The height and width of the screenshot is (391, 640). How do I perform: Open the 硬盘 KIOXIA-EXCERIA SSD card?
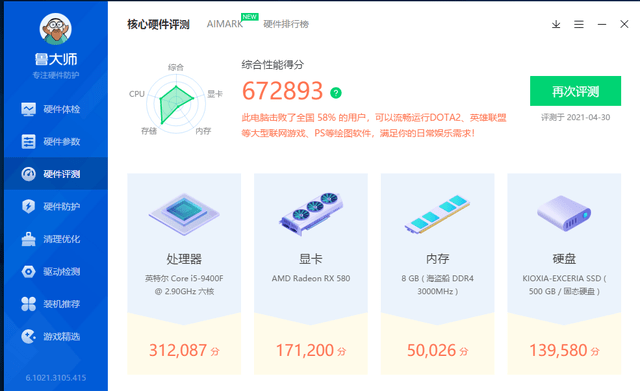(x=564, y=274)
